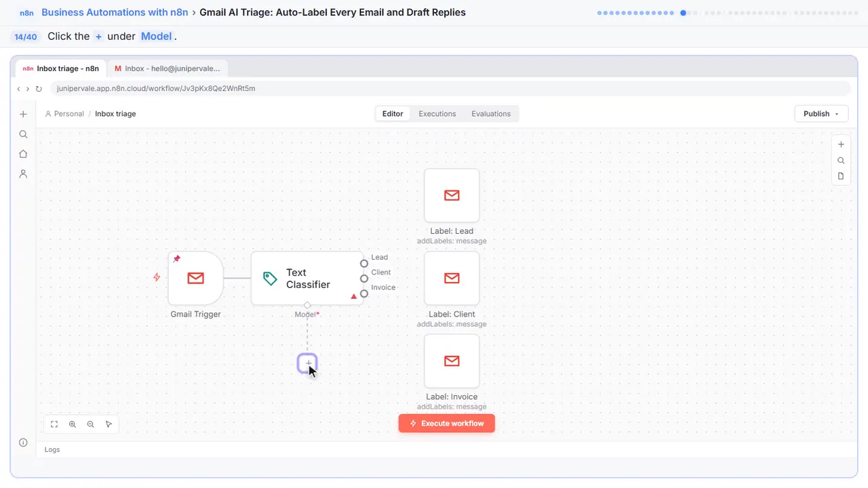
Task: Open the Gmail Trigger node
Action: [196, 278]
